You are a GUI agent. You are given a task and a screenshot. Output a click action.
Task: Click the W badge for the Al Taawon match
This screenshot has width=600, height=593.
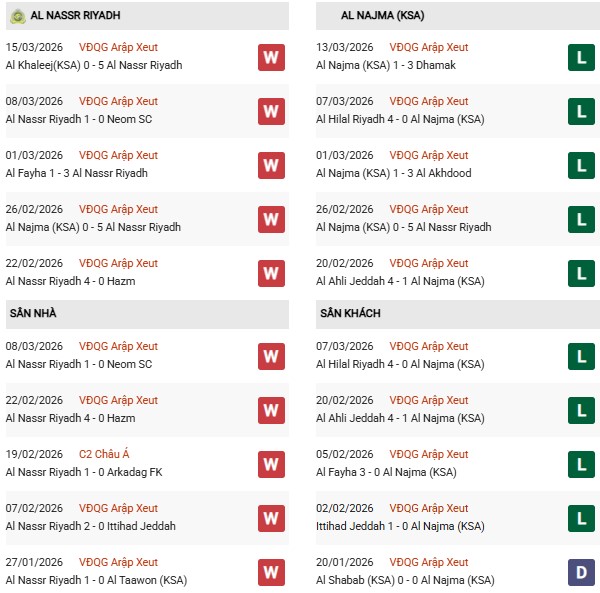coord(271,572)
